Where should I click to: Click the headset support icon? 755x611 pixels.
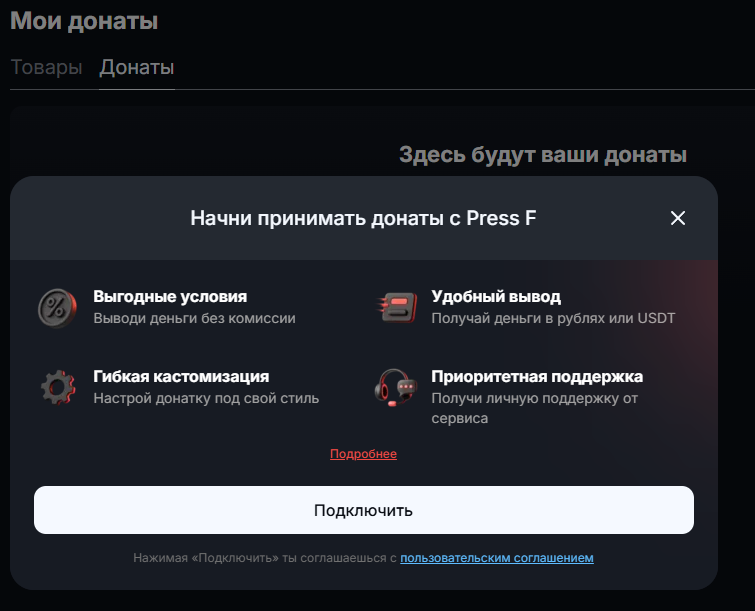(x=395, y=387)
